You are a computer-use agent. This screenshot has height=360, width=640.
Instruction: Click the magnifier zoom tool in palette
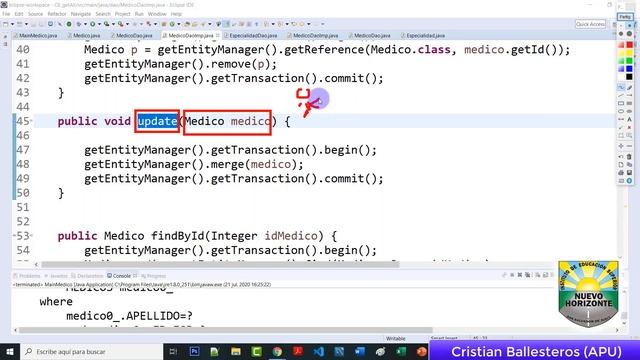coord(629,135)
